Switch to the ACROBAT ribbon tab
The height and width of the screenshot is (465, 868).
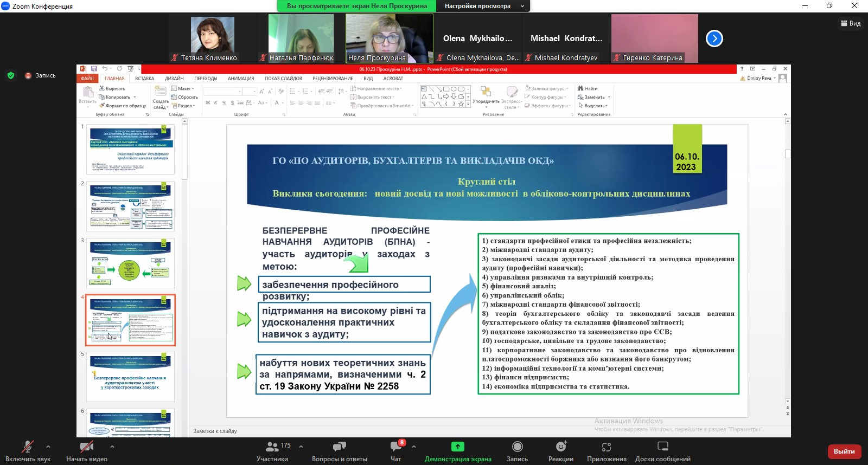(x=393, y=79)
